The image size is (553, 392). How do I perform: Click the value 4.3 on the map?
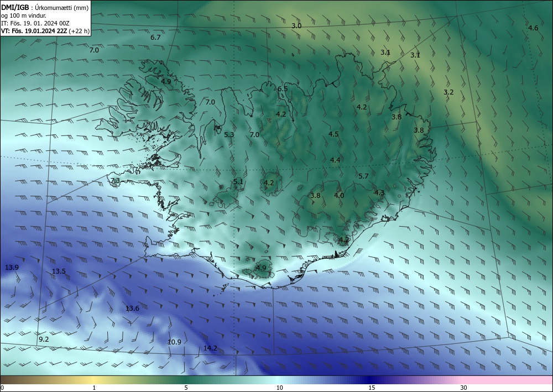click(379, 193)
